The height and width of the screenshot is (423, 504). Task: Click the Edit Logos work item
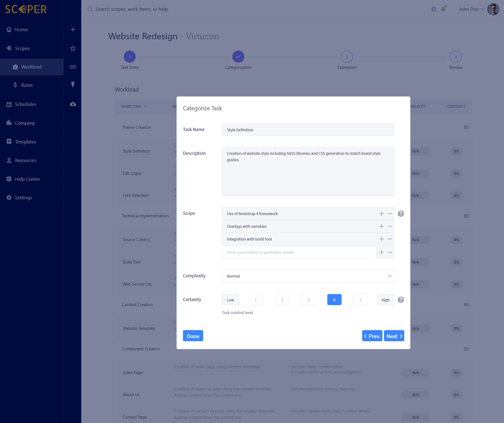tap(132, 173)
